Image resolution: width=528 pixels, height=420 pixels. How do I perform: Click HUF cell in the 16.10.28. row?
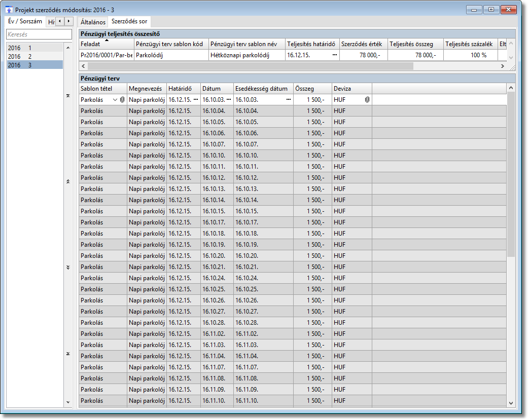pyautogui.click(x=352, y=323)
